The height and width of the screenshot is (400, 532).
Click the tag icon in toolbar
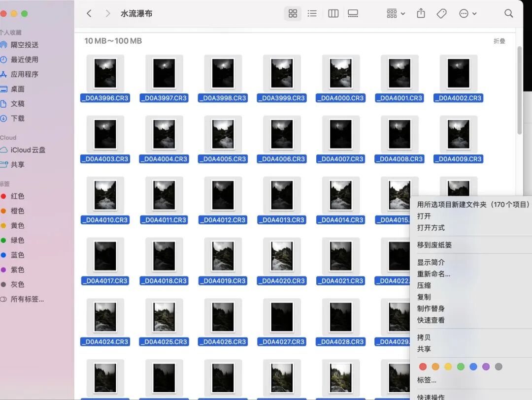[x=442, y=14]
